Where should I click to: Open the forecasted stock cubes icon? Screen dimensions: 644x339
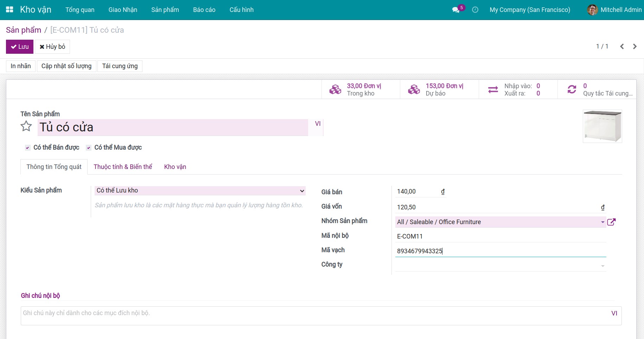(x=414, y=90)
